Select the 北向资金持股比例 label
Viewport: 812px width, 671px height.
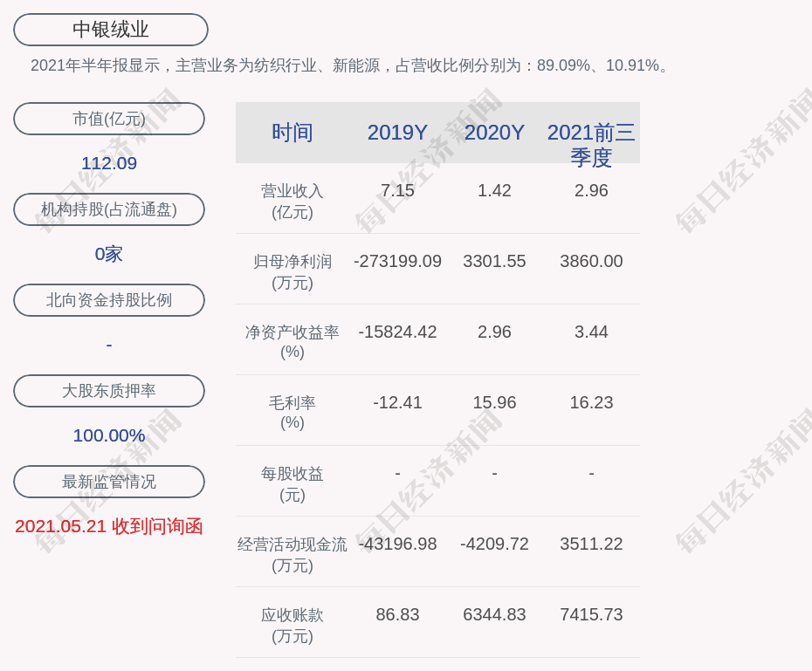[x=109, y=300]
